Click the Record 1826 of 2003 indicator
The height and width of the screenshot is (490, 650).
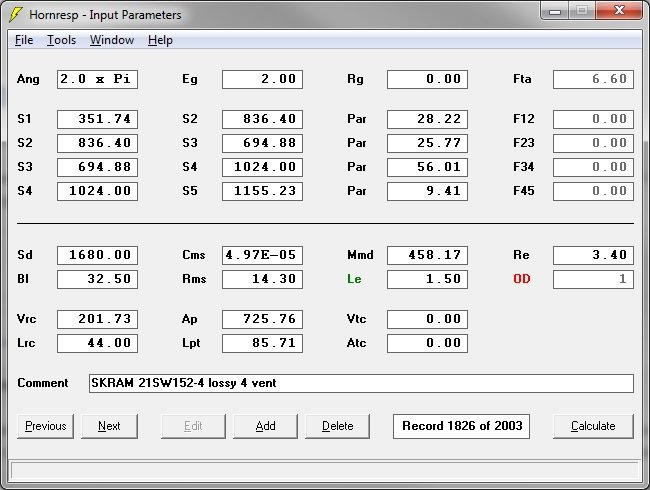click(x=461, y=426)
